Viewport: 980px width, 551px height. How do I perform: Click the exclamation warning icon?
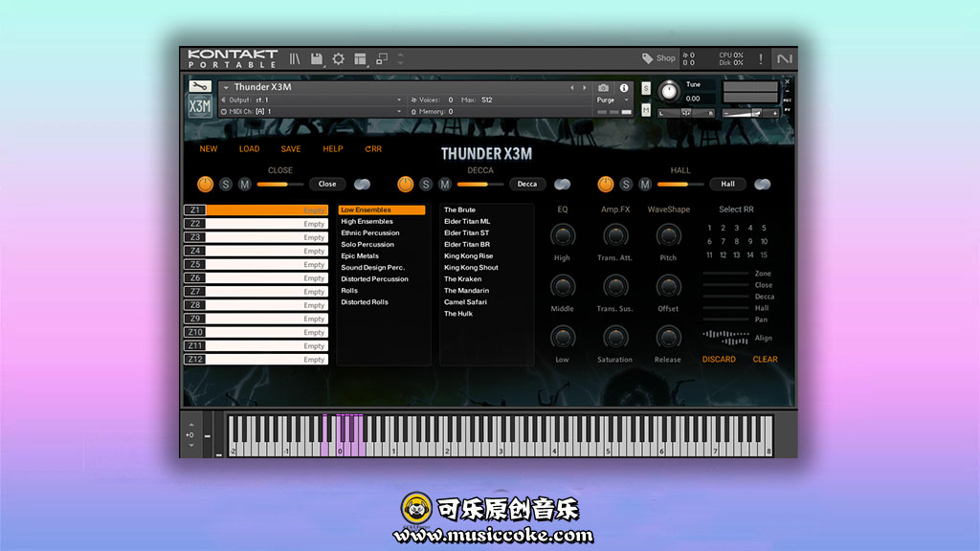point(761,58)
